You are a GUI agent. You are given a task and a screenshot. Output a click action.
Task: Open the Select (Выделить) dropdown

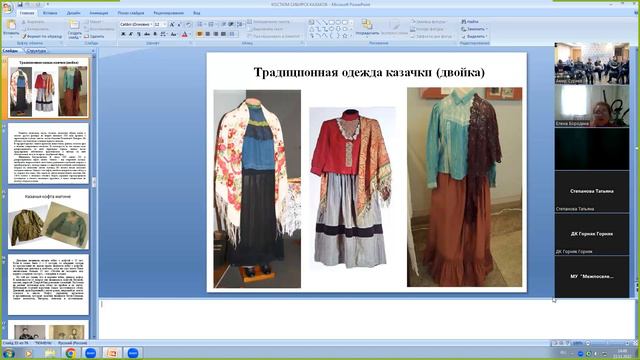(474, 36)
